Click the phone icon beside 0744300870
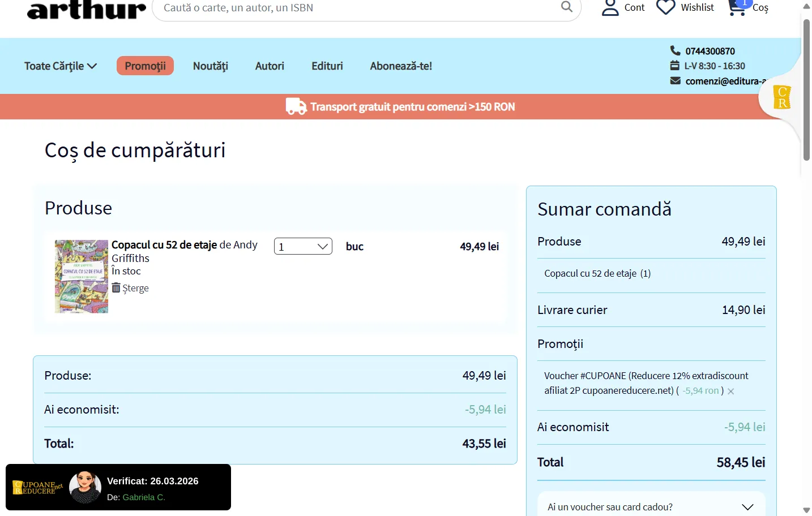 click(x=675, y=50)
